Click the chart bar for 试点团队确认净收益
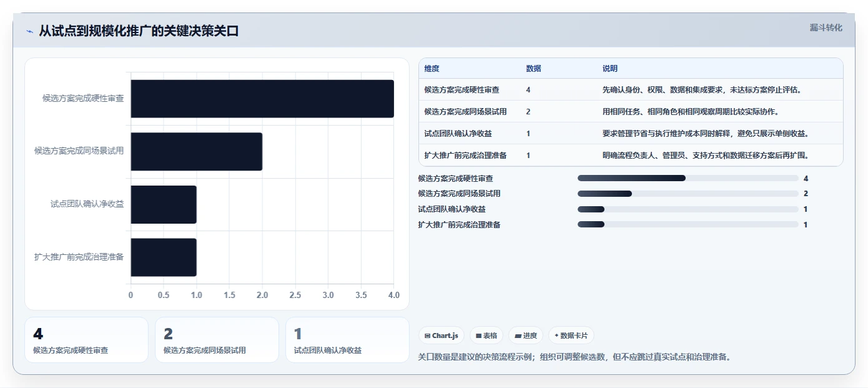 pos(164,204)
